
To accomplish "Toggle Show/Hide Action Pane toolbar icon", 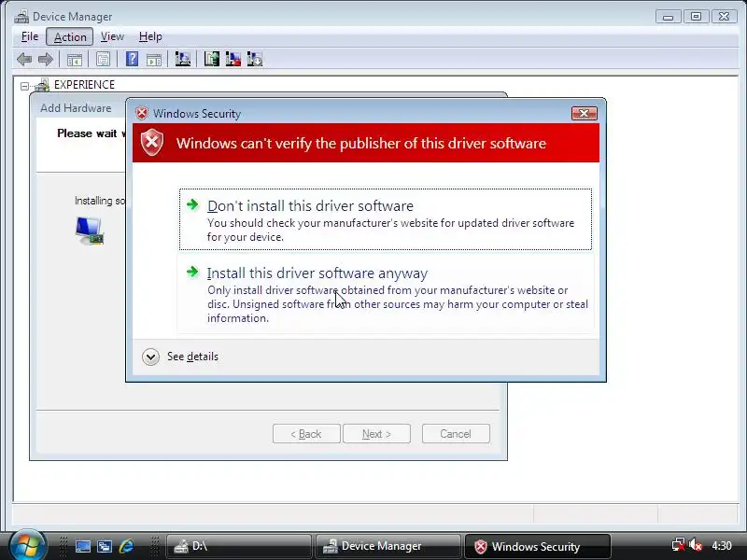I will (x=154, y=60).
